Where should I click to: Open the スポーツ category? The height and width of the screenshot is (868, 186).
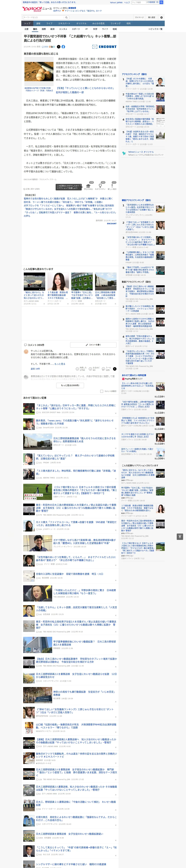click(x=76, y=29)
